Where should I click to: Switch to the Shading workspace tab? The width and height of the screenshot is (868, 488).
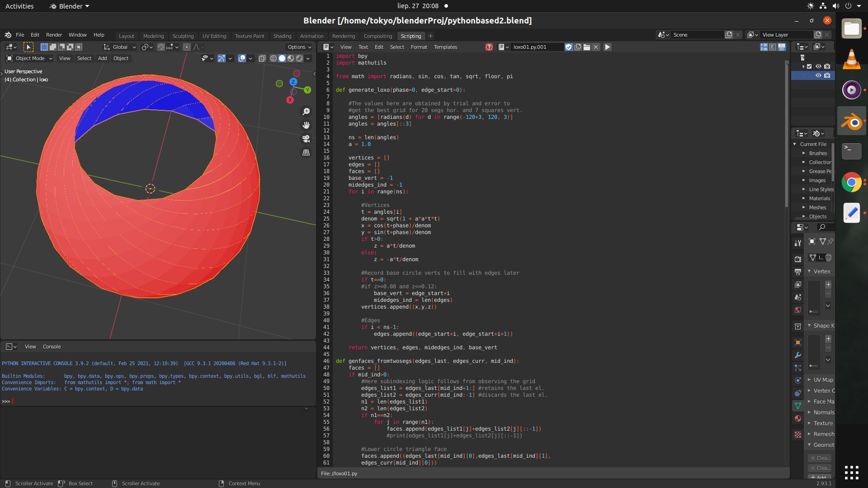282,36
